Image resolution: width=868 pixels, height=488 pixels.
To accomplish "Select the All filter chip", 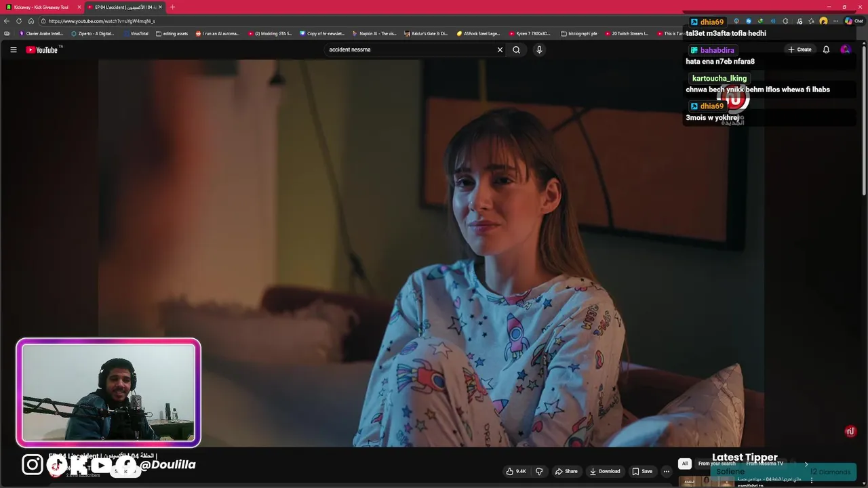I will click(x=685, y=464).
